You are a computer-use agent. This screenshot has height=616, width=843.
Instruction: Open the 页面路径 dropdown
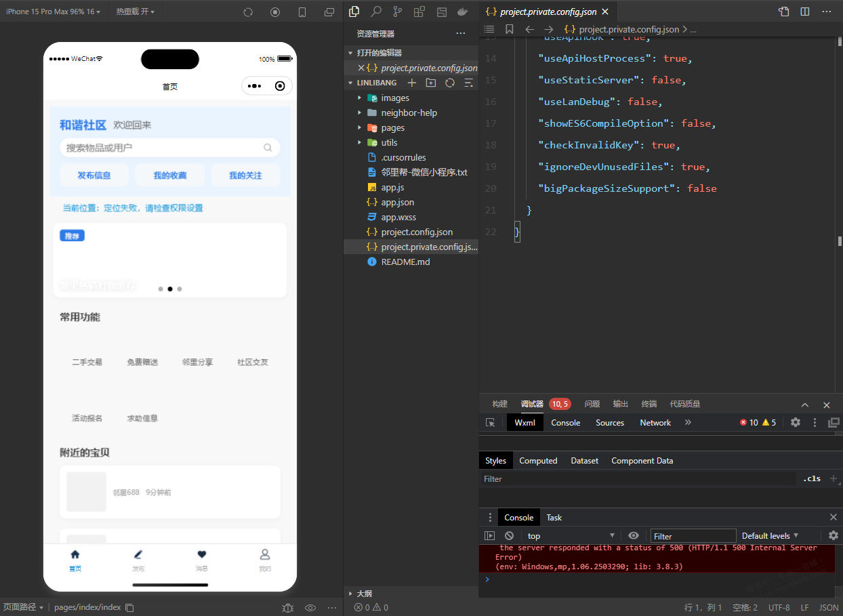click(x=24, y=607)
